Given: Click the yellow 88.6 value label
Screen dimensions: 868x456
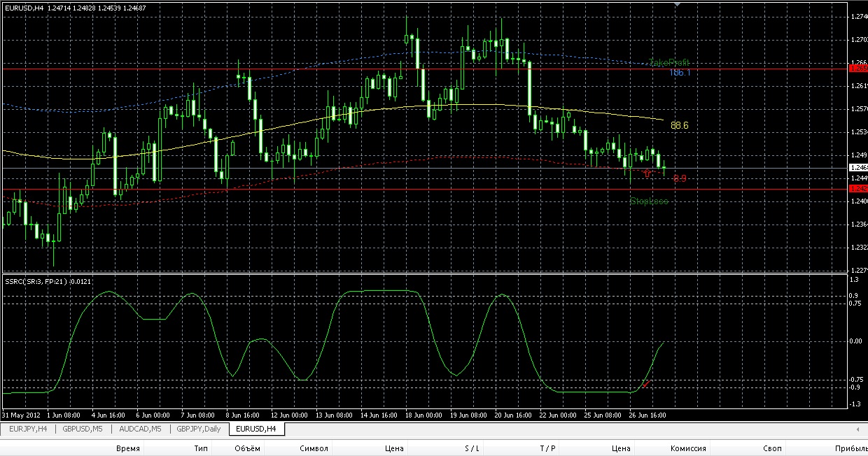Looking at the screenshot, I should (680, 125).
